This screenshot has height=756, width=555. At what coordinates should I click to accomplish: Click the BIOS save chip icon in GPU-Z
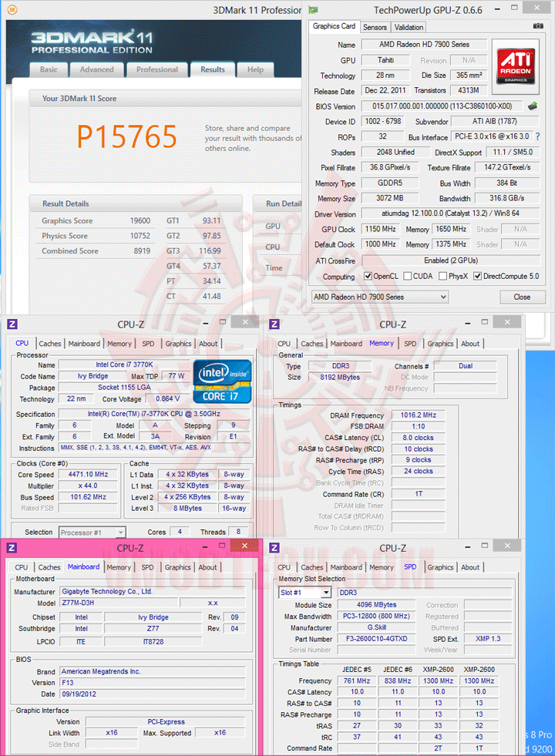(x=533, y=106)
